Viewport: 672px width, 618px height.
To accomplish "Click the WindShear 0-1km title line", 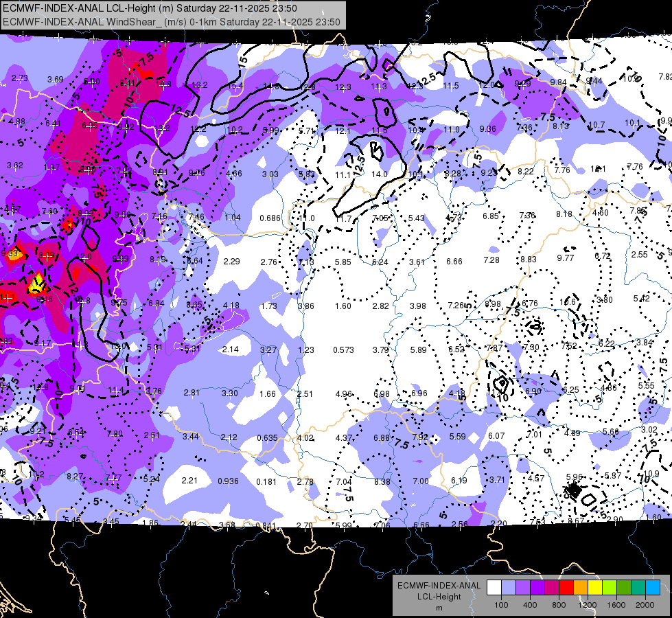I will (172, 22).
